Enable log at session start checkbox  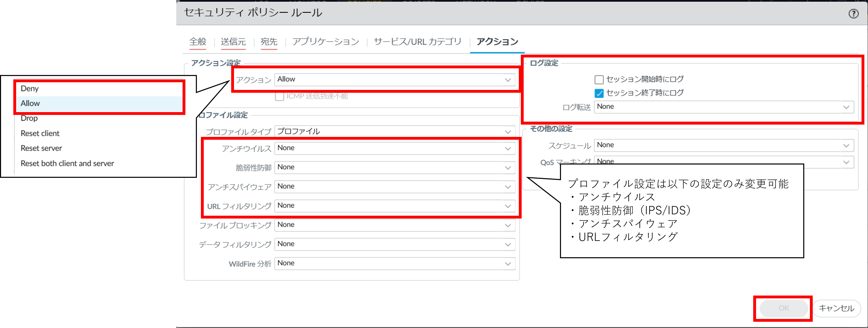click(x=599, y=80)
